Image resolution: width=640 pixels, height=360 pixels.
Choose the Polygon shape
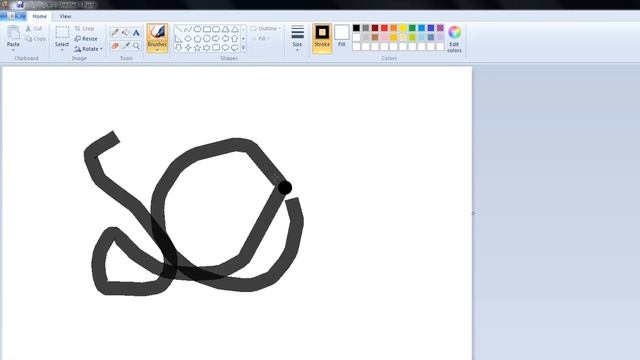(x=225, y=29)
